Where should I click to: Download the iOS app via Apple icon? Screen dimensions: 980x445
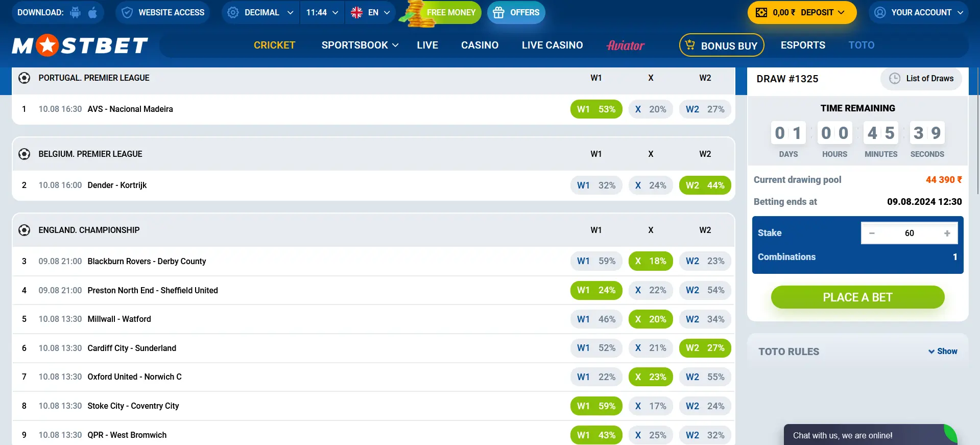click(x=92, y=12)
